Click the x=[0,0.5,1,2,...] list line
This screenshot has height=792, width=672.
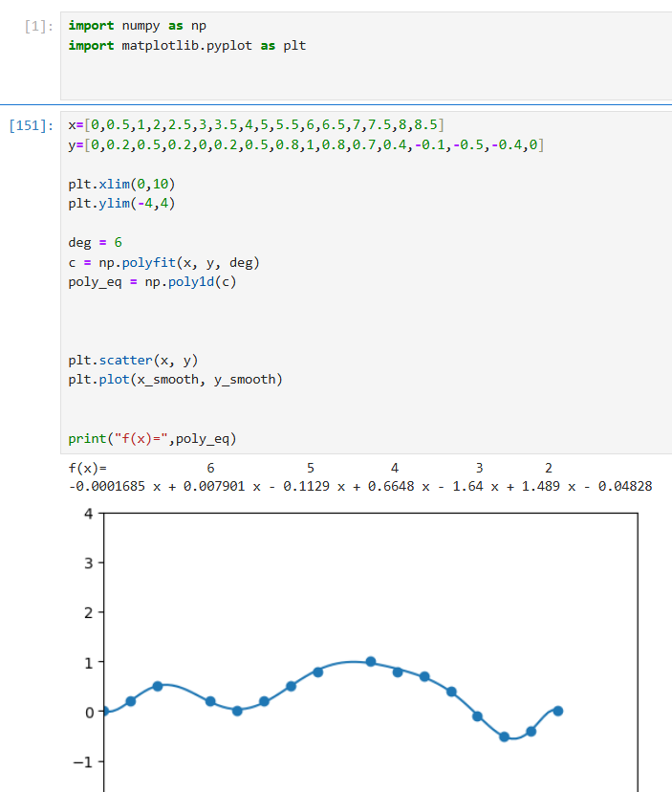pos(256,124)
